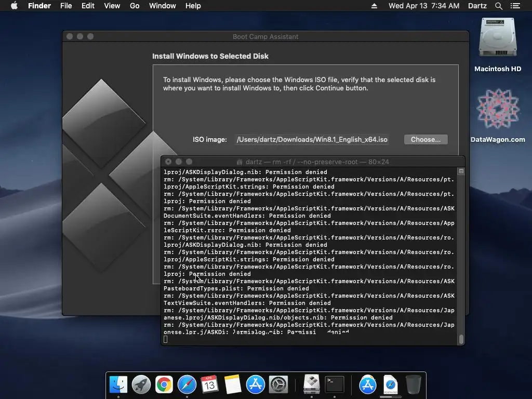The height and width of the screenshot is (399, 532).
Task: Click the Boot Camp Assistant title bar
Action: click(265, 37)
